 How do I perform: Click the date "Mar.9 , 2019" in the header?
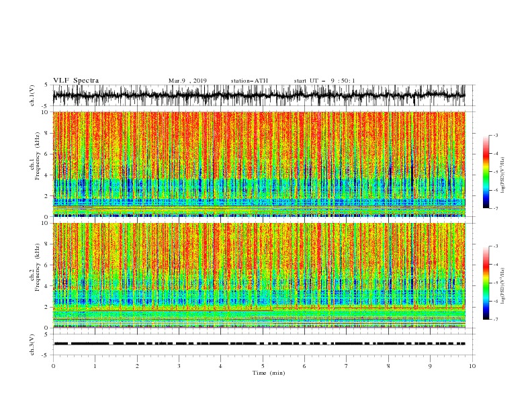point(187,81)
